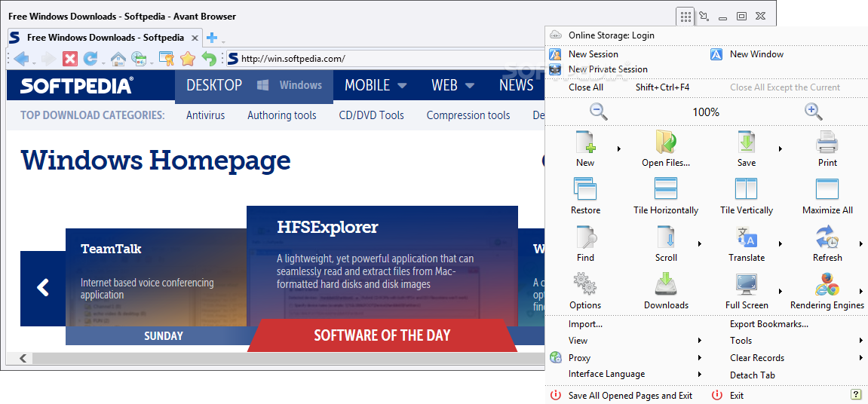Go back with the blue Back arrow

pyautogui.click(x=20, y=59)
